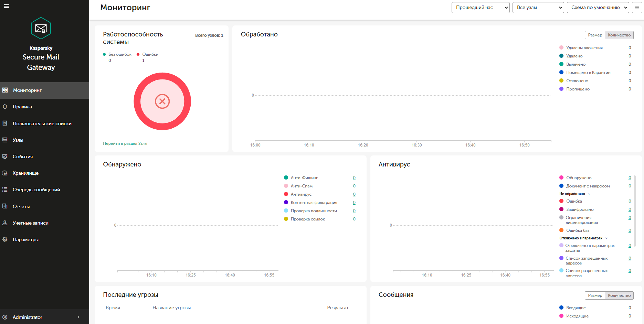
Task: Open the Узлы section
Action: (x=44, y=140)
